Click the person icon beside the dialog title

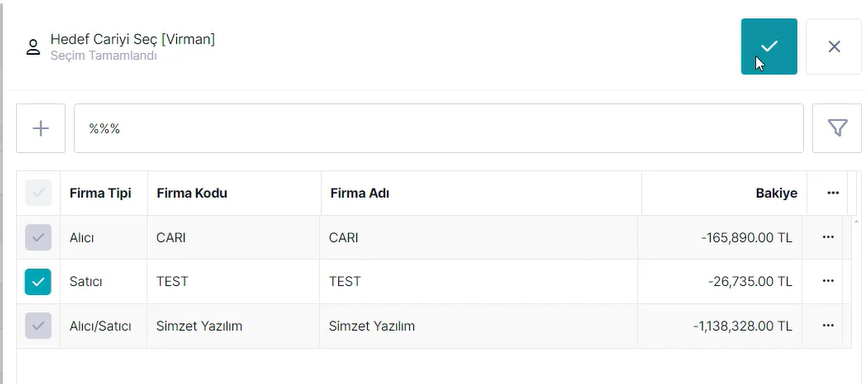[x=33, y=47]
